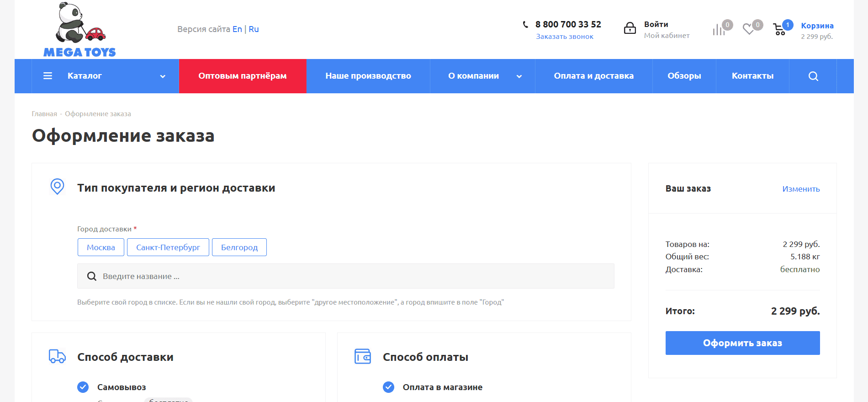Choose Москва as delivery city
This screenshot has height=402, width=868.
(101, 247)
